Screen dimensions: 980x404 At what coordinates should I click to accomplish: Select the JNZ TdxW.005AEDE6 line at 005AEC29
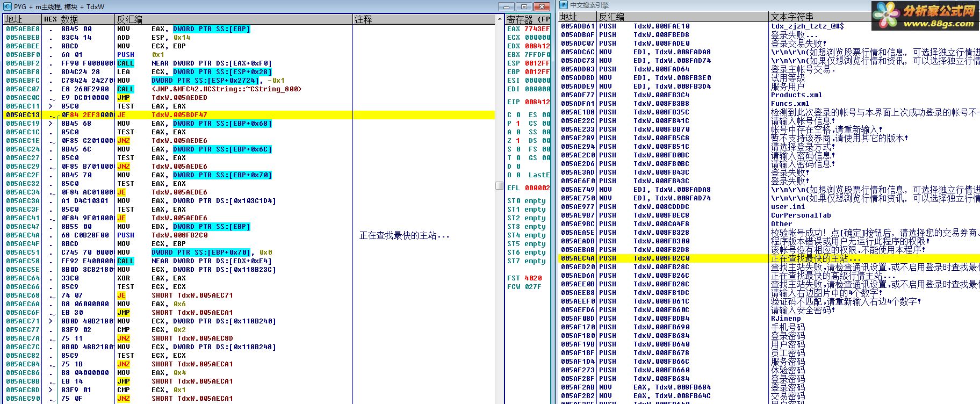point(249,167)
